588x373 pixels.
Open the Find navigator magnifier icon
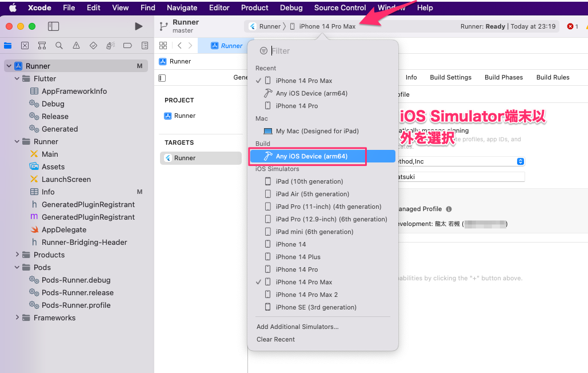[59, 46]
